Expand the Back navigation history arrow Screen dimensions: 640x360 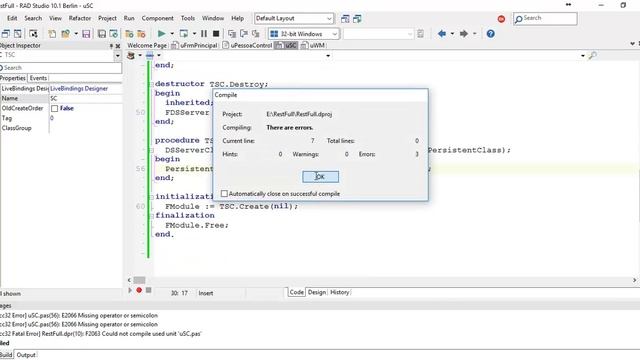coord(452,33)
